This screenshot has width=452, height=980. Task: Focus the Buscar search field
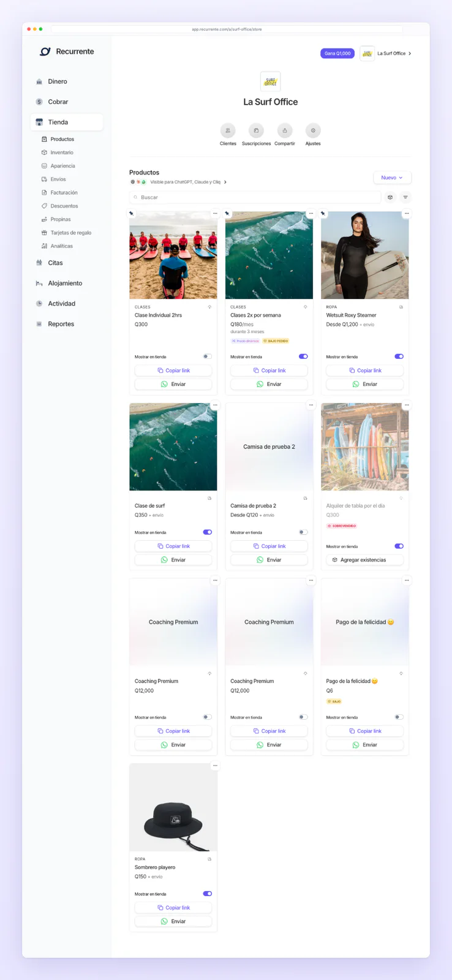(x=255, y=197)
